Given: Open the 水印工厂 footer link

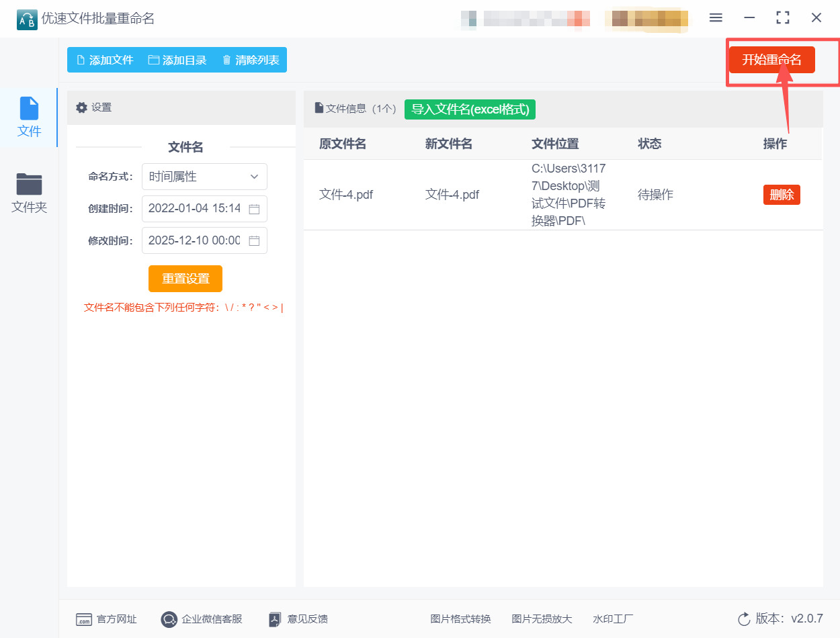Looking at the screenshot, I should coord(612,619).
